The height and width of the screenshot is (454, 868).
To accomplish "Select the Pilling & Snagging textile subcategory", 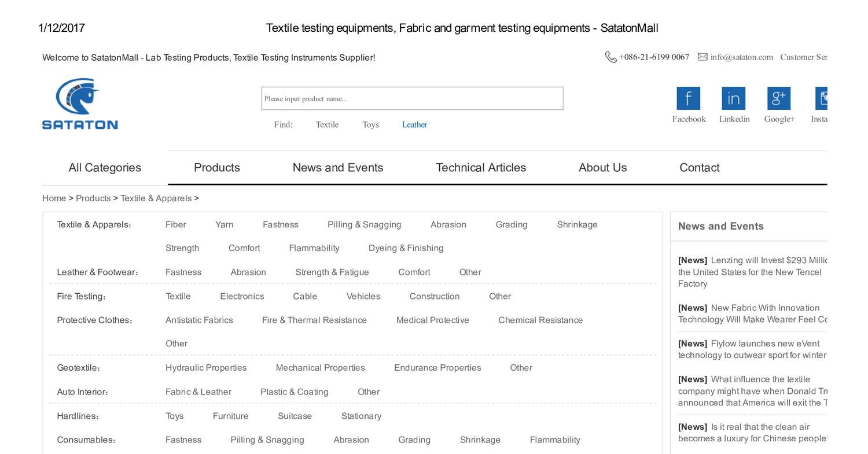I will (x=364, y=224).
